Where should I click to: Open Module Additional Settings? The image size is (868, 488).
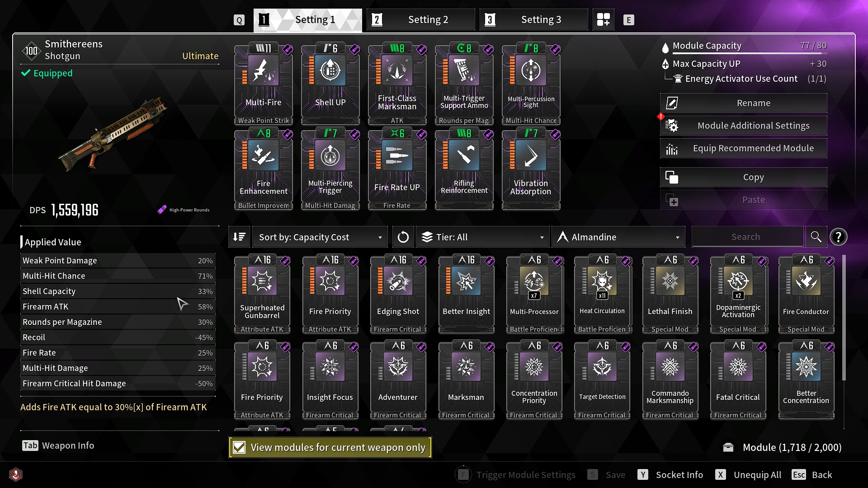pyautogui.click(x=744, y=126)
